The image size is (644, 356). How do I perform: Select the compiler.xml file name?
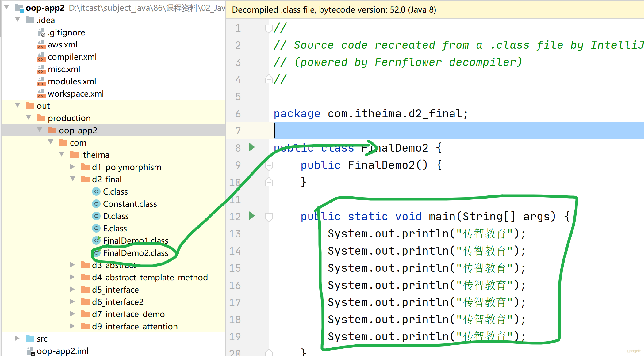72,57
